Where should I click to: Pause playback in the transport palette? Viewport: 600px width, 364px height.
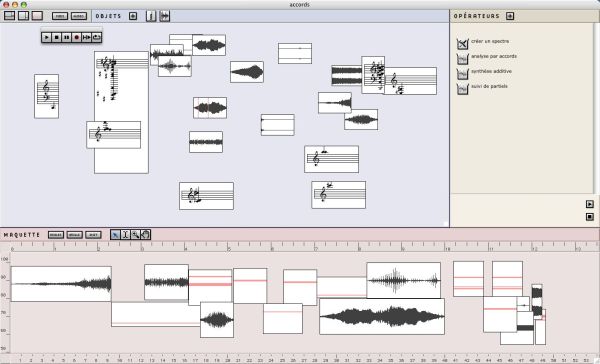[67, 38]
